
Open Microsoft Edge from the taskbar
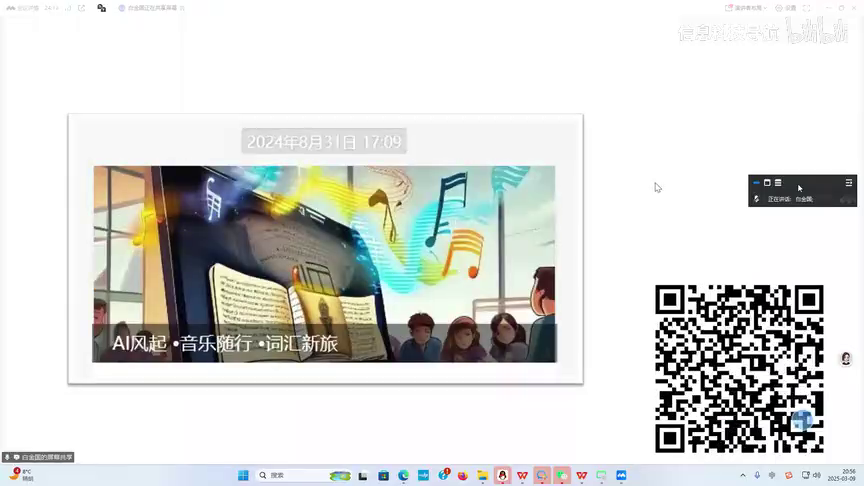[x=404, y=476]
